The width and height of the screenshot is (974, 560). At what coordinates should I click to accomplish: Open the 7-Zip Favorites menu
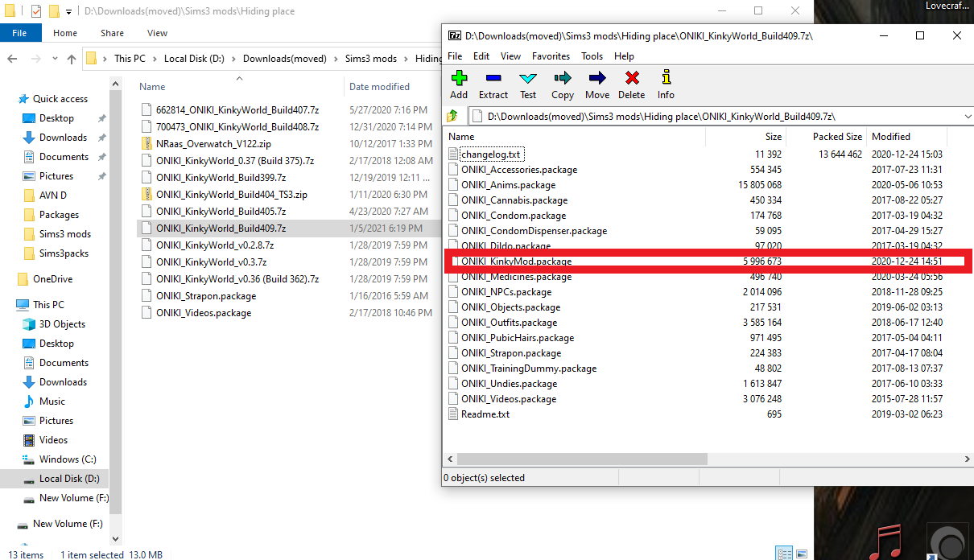(x=551, y=56)
